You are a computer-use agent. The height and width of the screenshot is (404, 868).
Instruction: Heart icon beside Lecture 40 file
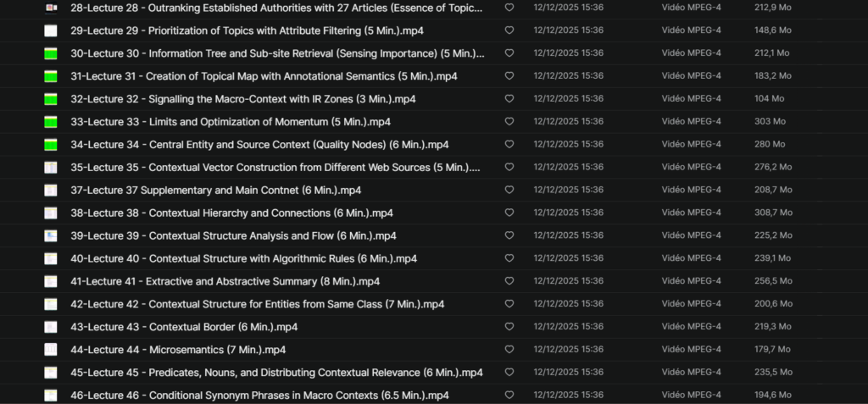point(509,258)
